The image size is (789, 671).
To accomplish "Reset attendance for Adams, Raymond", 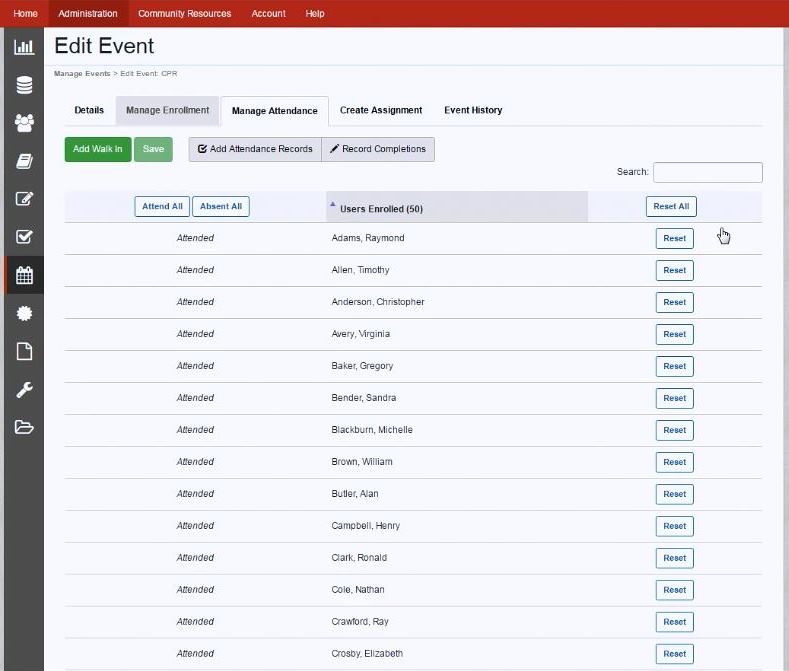I will (x=674, y=239).
